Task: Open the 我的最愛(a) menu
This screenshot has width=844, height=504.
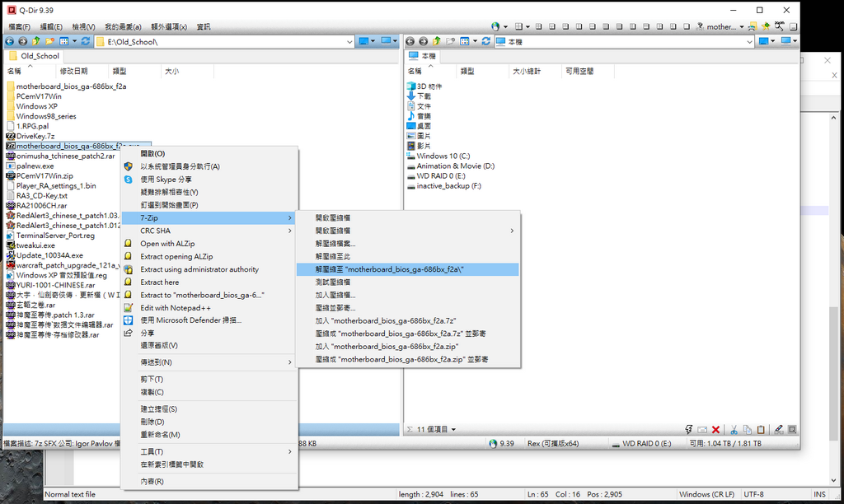Action: (x=123, y=27)
